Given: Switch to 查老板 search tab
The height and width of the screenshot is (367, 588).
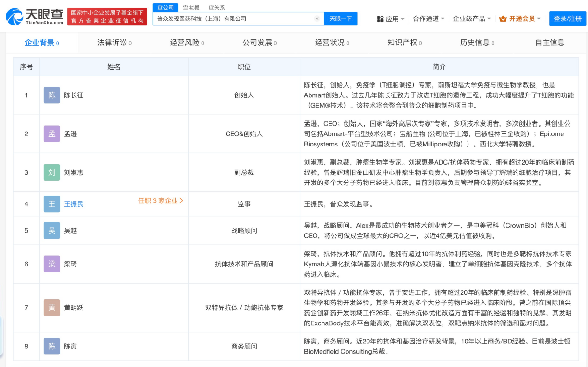Looking at the screenshot, I should coord(191,7).
